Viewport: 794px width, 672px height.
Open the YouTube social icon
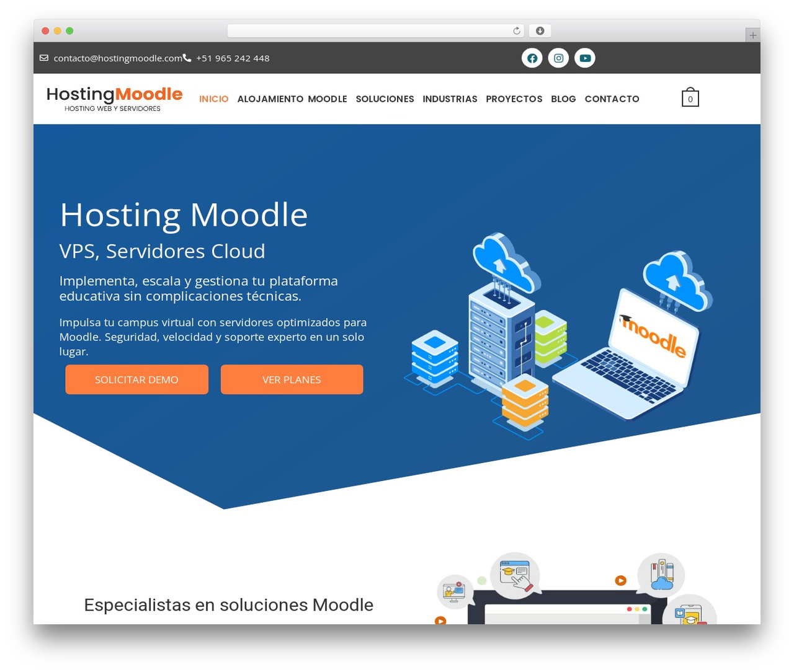point(584,58)
